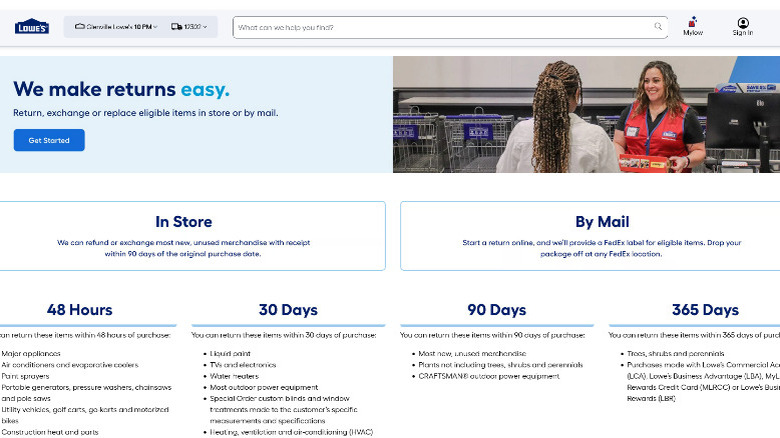The image size is (780, 438).
Task: Click the hero photo of the returns desk
Action: tap(586, 114)
